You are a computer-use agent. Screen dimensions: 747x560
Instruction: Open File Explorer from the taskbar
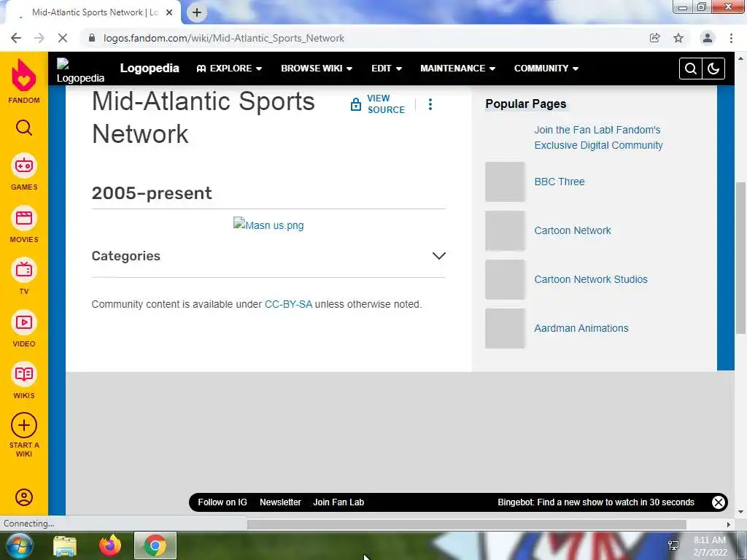click(65, 545)
